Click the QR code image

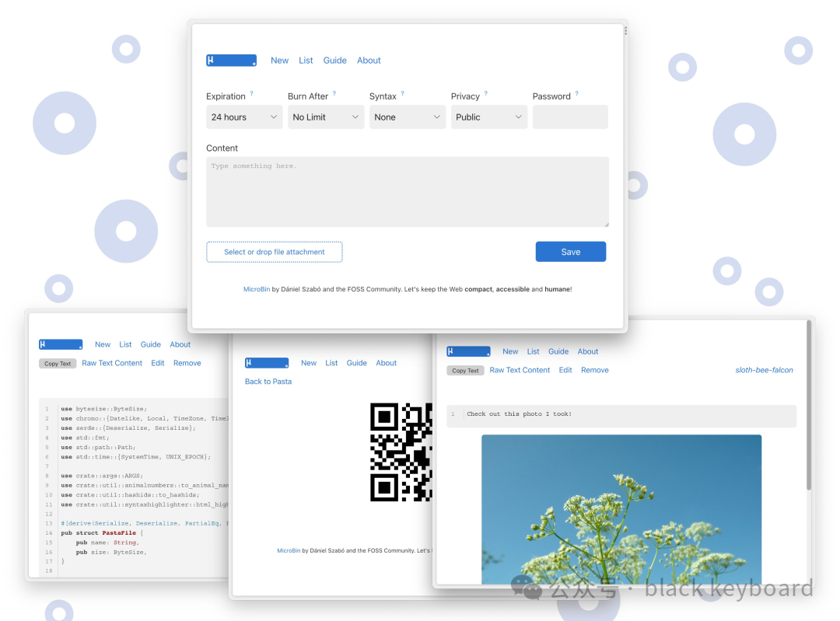pos(401,452)
